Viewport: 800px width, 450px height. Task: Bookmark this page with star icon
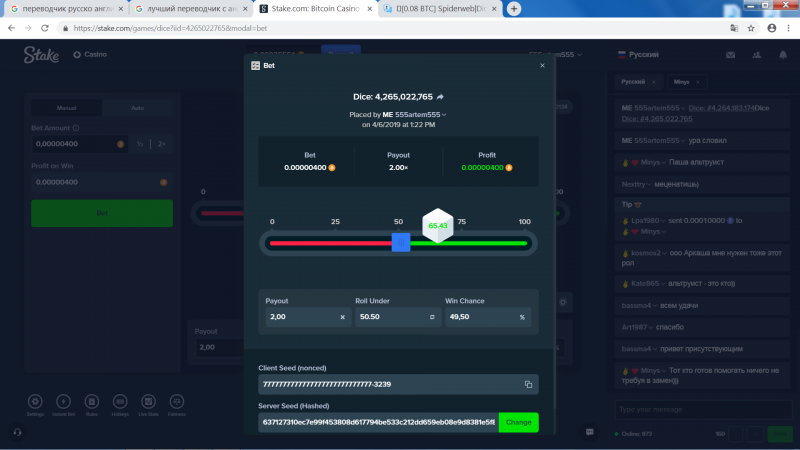tap(751, 28)
